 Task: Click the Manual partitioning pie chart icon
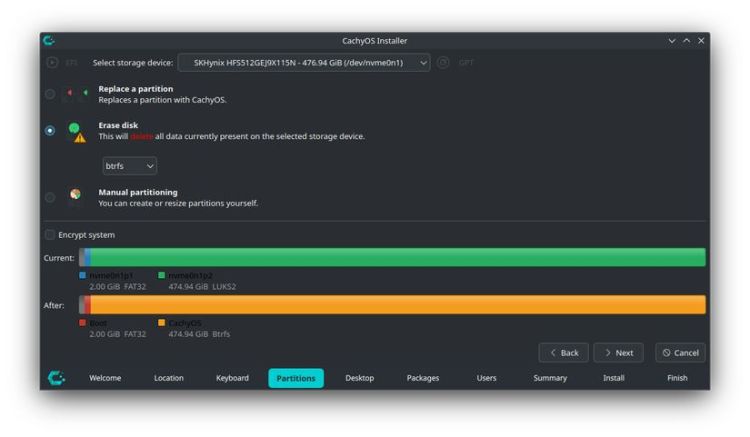[x=75, y=194]
